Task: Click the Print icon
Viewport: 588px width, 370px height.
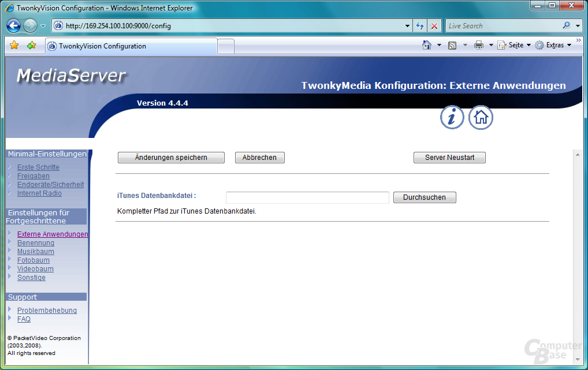Action: [x=479, y=46]
